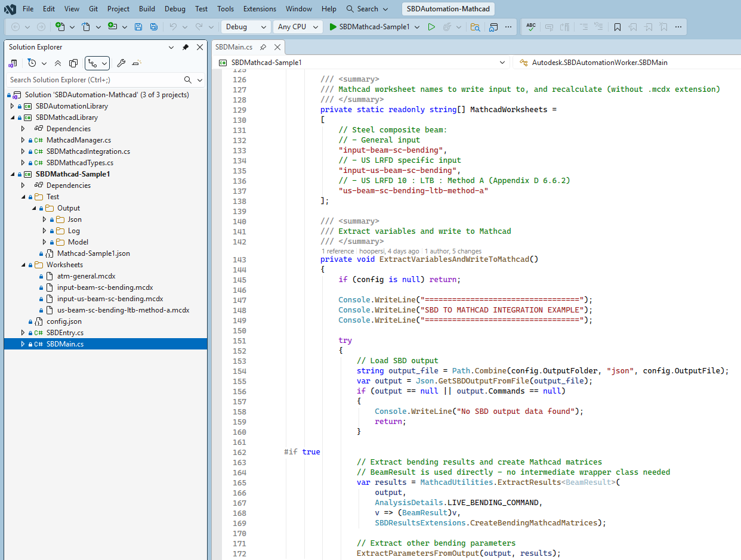741x560 pixels.
Task: Open Solution Explorer Properties wrench
Action: pos(122,63)
